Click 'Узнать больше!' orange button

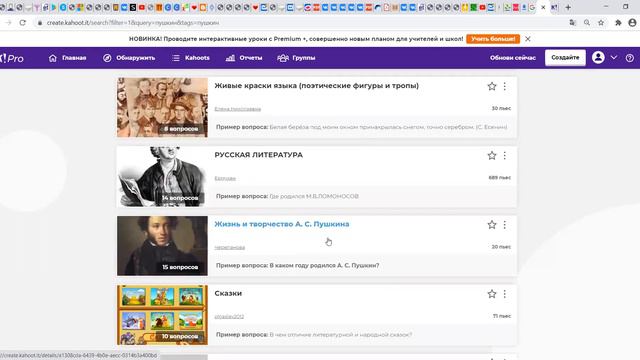point(493,39)
